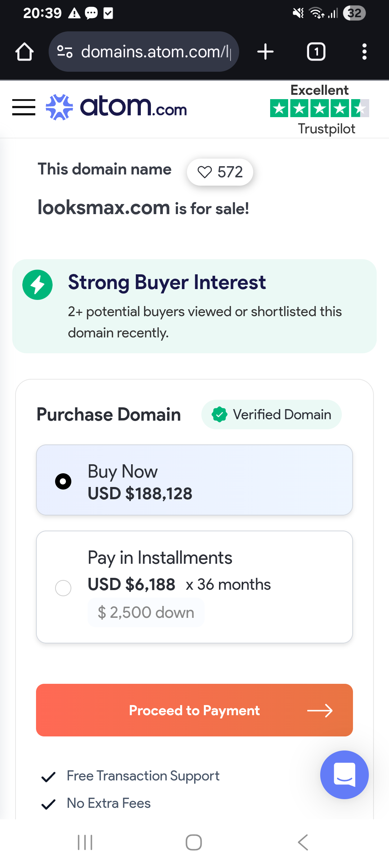The height and width of the screenshot is (868, 389).
Task: Tap the site settings icon in address bar
Action: [x=65, y=52]
